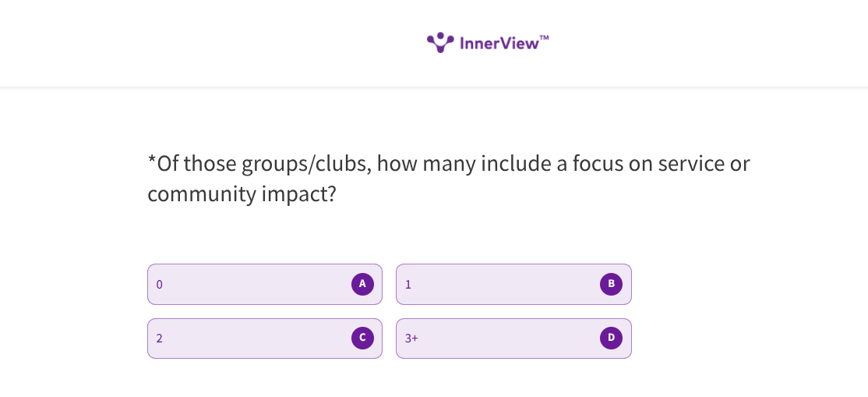Click the circular A badge

click(x=362, y=284)
